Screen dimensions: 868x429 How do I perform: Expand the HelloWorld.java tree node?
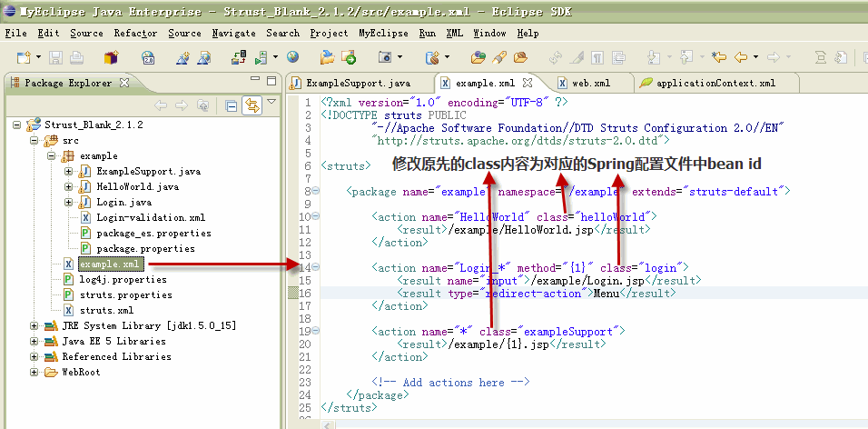[x=69, y=187]
